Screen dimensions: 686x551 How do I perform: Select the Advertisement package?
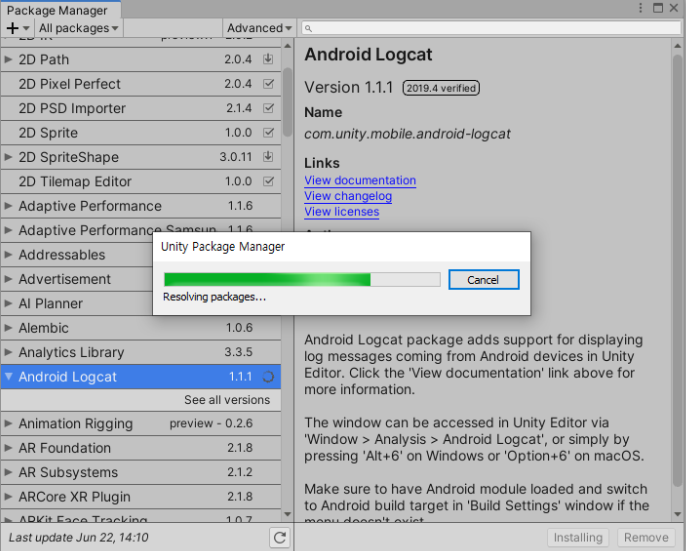click(77, 279)
